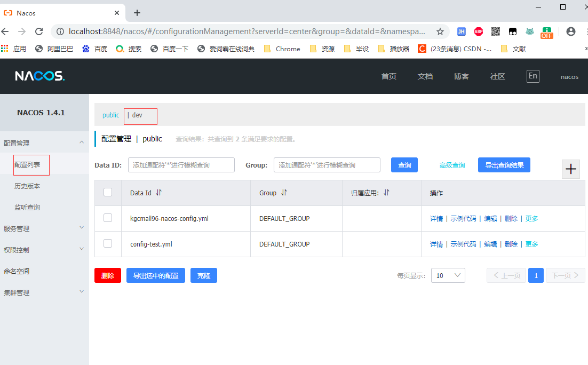Viewport: 588px width, 365px height.
Task: Focus the Group search field
Action: (x=327, y=165)
